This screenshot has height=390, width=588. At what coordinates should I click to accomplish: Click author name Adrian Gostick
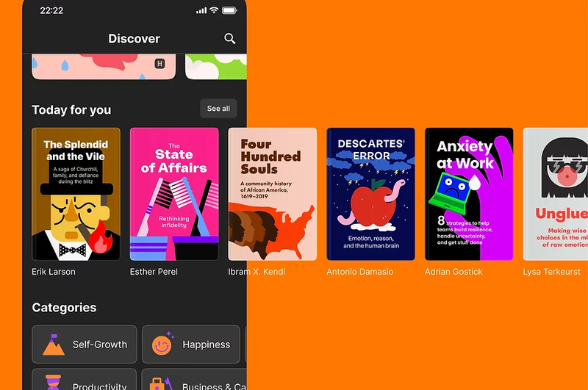coord(453,272)
